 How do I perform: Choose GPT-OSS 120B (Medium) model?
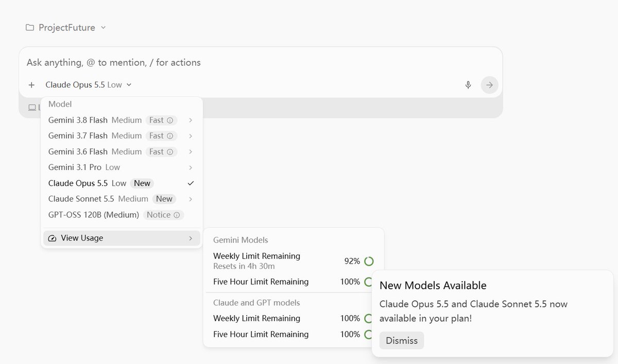pos(122,215)
